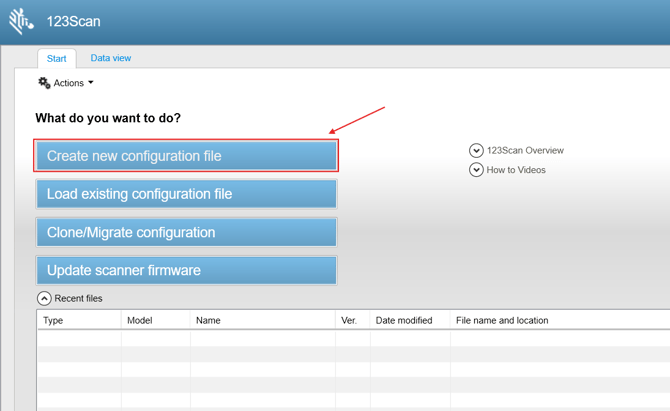This screenshot has width=670, height=411.
Task: Click the Ver. column header
Action: 352,320
